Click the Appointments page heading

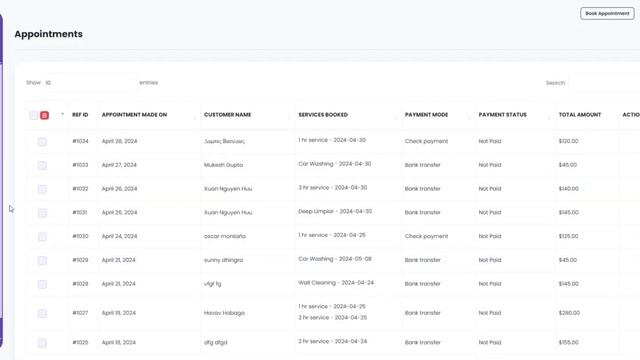pyautogui.click(x=49, y=34)
